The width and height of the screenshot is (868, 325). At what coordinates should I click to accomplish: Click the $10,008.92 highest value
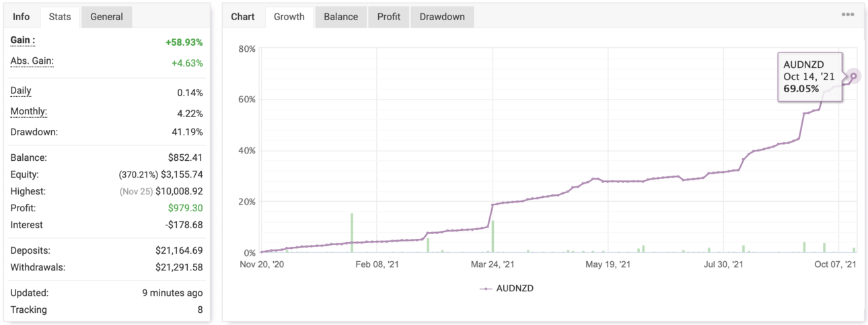tap(179, 191)
